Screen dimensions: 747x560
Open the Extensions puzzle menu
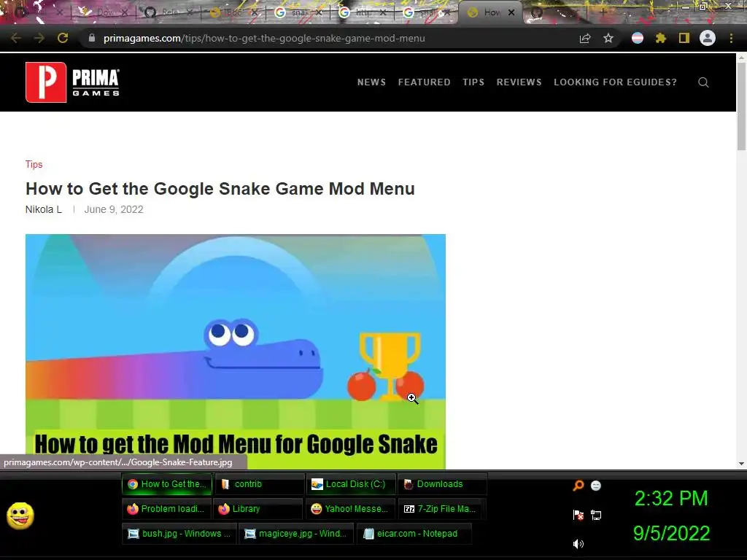pos(661,38)
